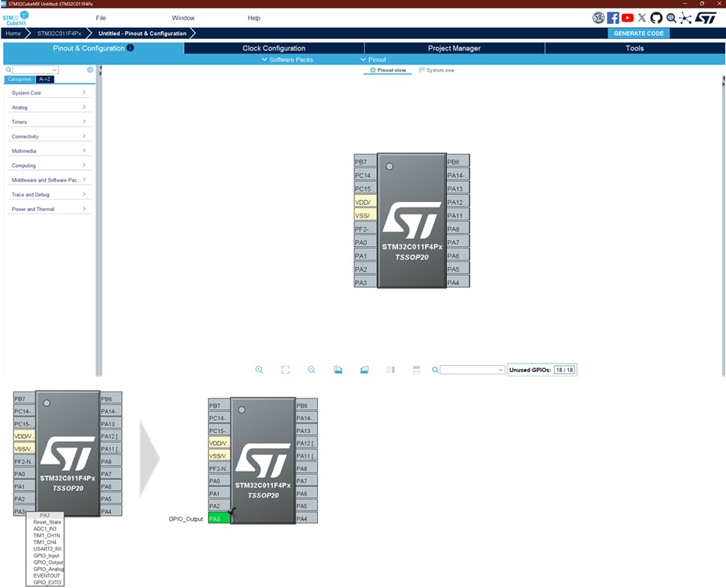Open the File menu
The image size is (726, 588).
pyautogui.click(x=101, y=18)
